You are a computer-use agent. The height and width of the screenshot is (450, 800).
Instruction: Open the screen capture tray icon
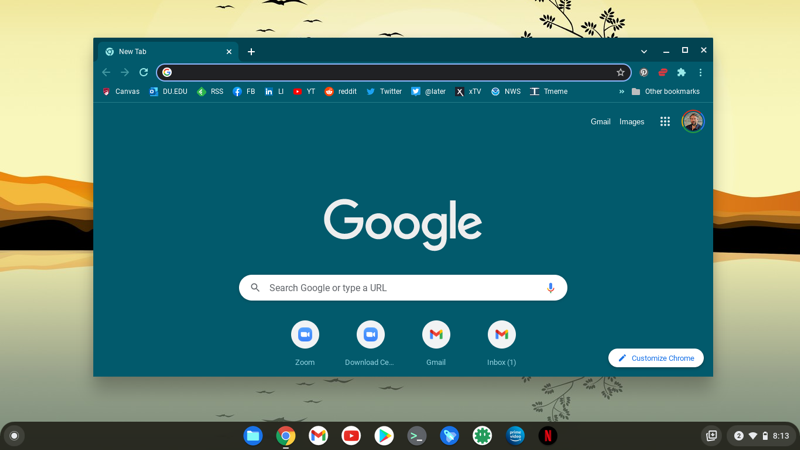pyautogui.click(x=711, y=436)
